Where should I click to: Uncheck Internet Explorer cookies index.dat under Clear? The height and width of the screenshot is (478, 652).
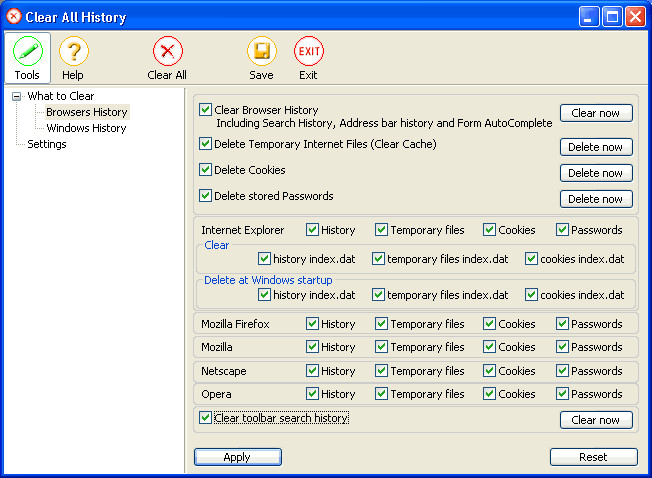pyautogui.click(x=531, y=259)
